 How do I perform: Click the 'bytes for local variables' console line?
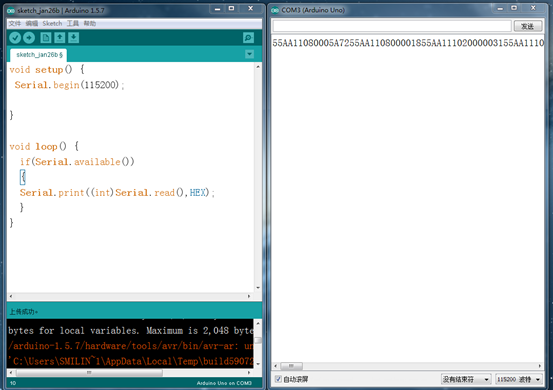pos(131,331)
